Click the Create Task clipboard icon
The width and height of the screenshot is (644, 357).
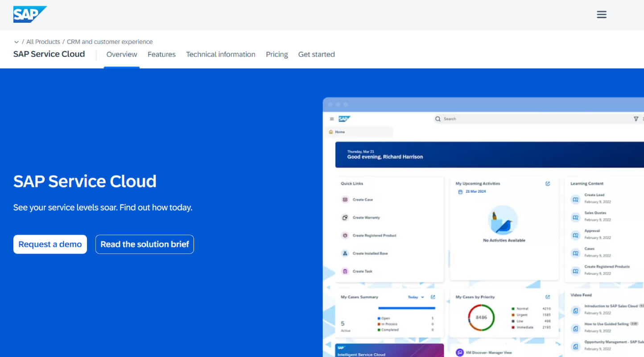click(345, 271)
